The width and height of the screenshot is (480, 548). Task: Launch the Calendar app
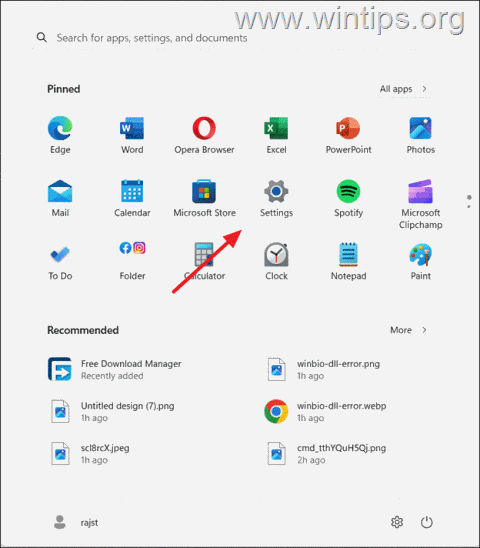pos(132,198)
